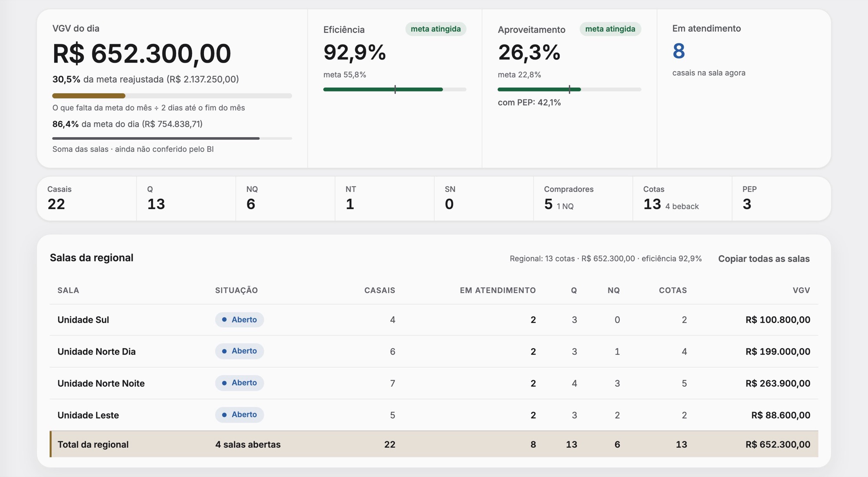Click R$ 88.600,00 in Unidade Leste row
The width and height of the screenshot is (868, 477).
pos(781,415)
